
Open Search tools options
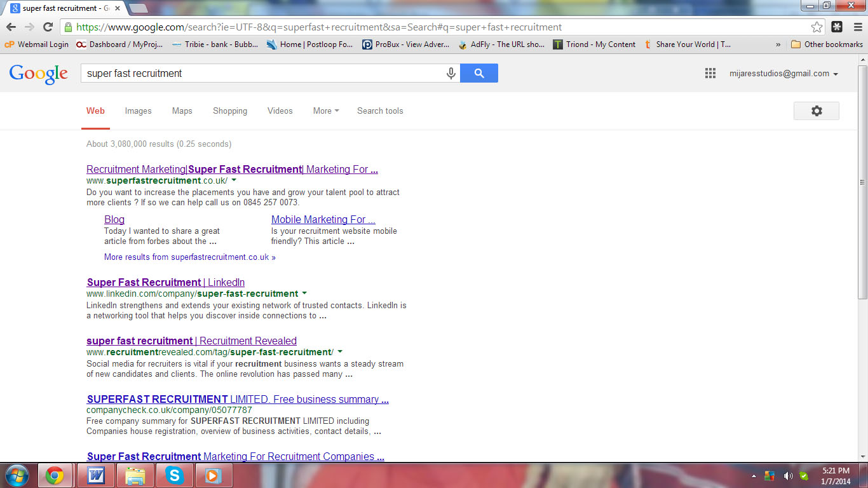(x=380, y=111)
